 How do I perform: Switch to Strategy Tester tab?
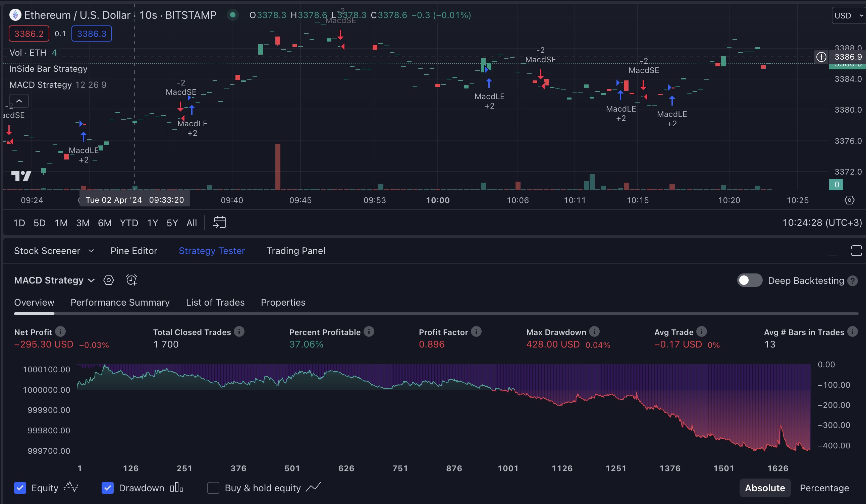(212, 251)
